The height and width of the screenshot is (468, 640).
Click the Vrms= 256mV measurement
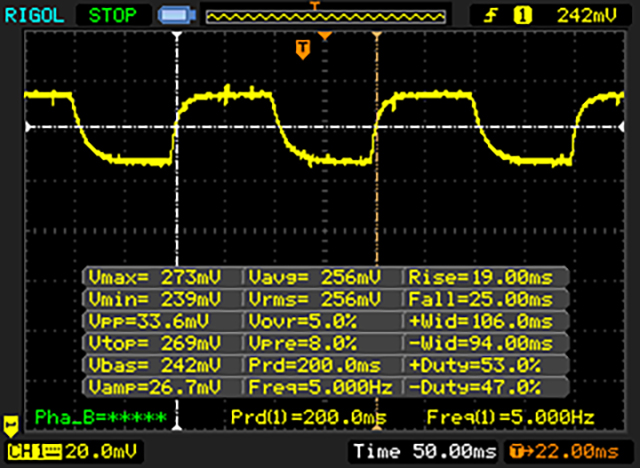315,299
